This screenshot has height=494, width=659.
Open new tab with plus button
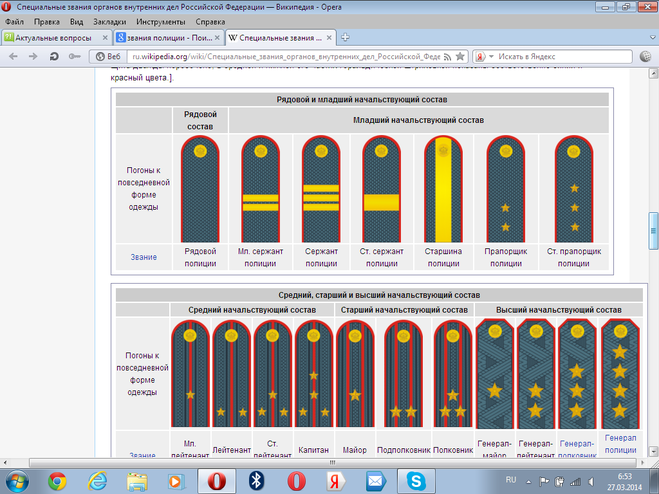(345, 38)
